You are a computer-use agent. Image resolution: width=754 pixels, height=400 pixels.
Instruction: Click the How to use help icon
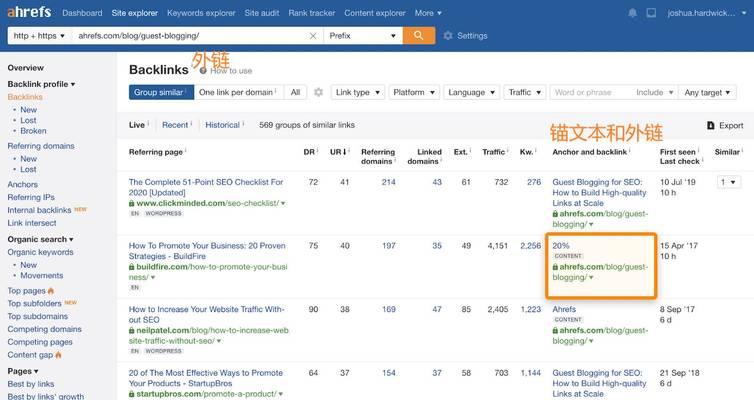(x=203, y=71)
